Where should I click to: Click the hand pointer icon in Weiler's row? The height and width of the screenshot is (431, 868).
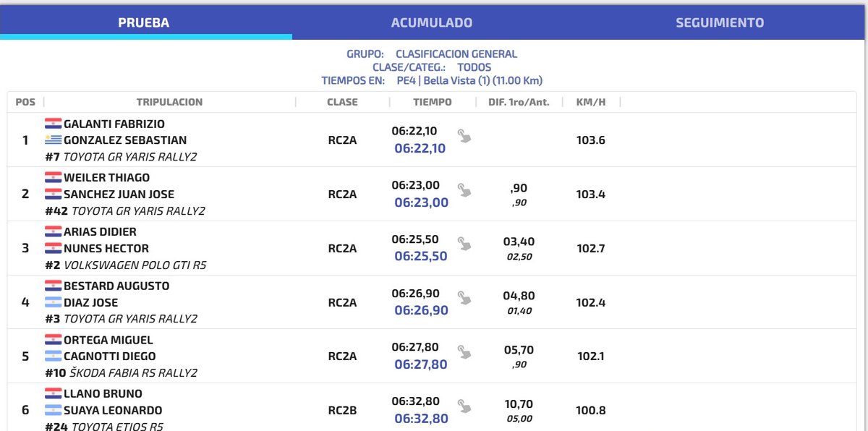point(464,190)
